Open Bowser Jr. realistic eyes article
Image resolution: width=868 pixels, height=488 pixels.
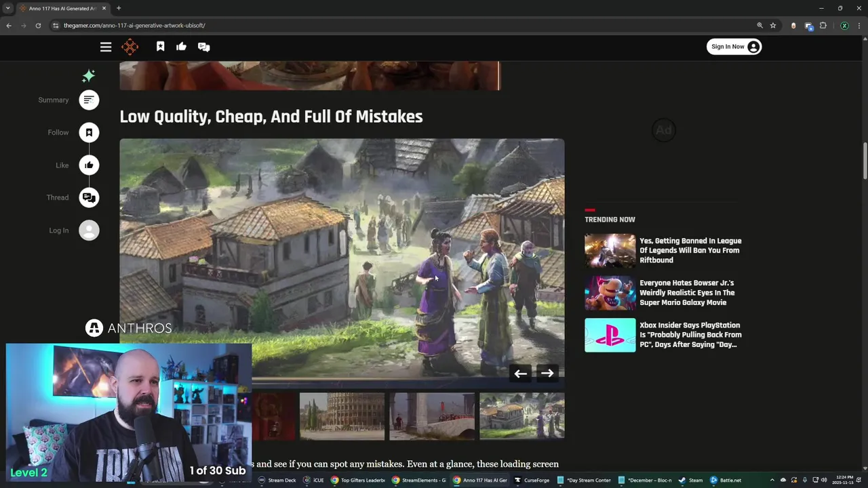tap(687, 293)
